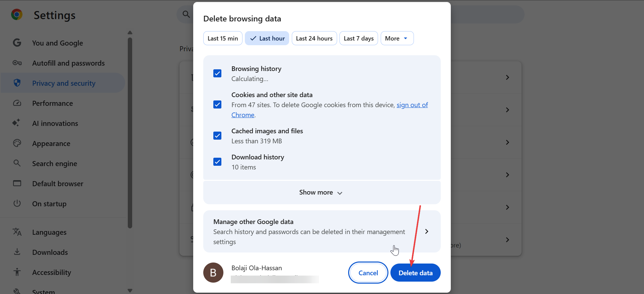The height and width of the screenshot is (294, 644).
Task: Select the Last 24 hours time range
Action: coord(314,38)
